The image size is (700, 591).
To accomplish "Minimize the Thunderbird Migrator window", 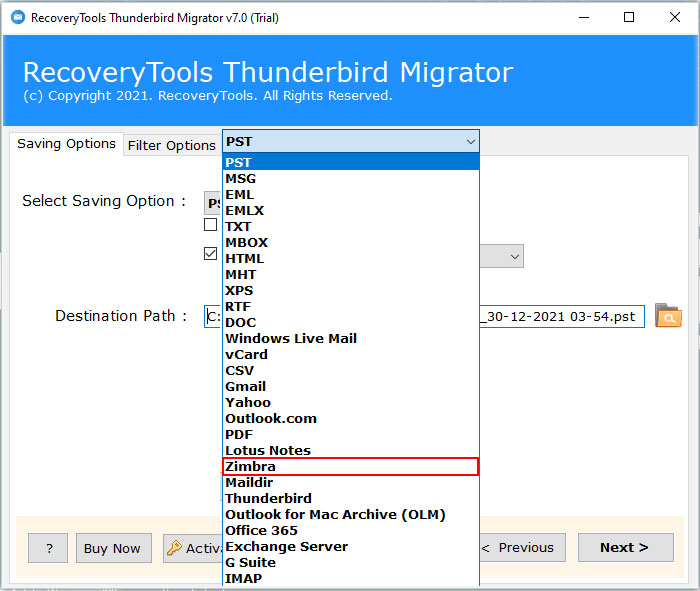I will [x=584, y=17].
